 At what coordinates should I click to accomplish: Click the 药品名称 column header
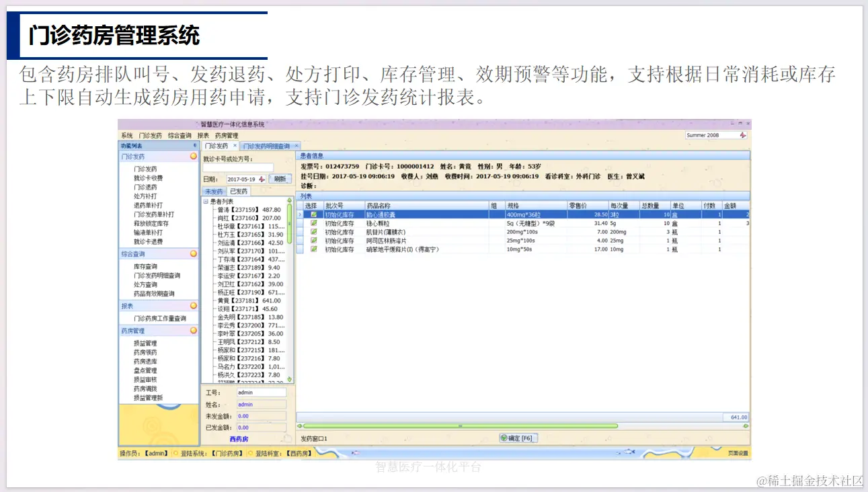pyautogui.click(x=426, y=206)
